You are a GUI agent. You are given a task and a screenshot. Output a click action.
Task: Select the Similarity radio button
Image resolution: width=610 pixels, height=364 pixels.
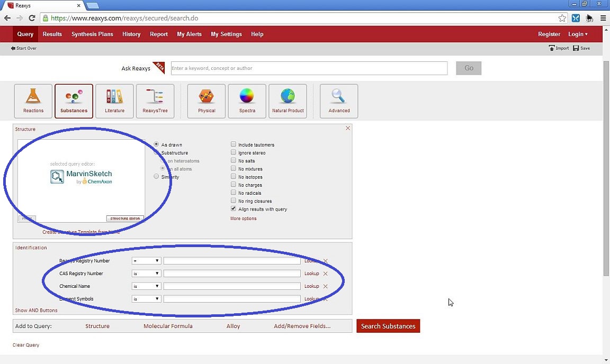pos(156,177)
